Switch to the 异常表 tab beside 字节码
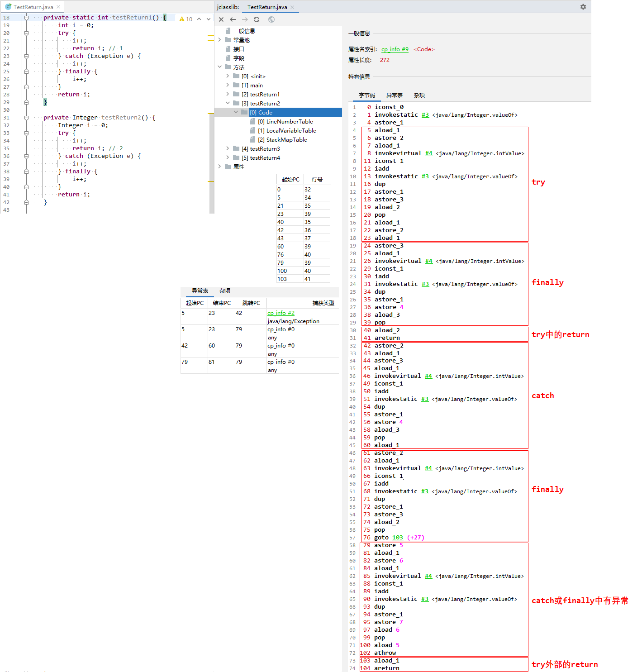The image size is (642, 672). click(x=395, y=95)
